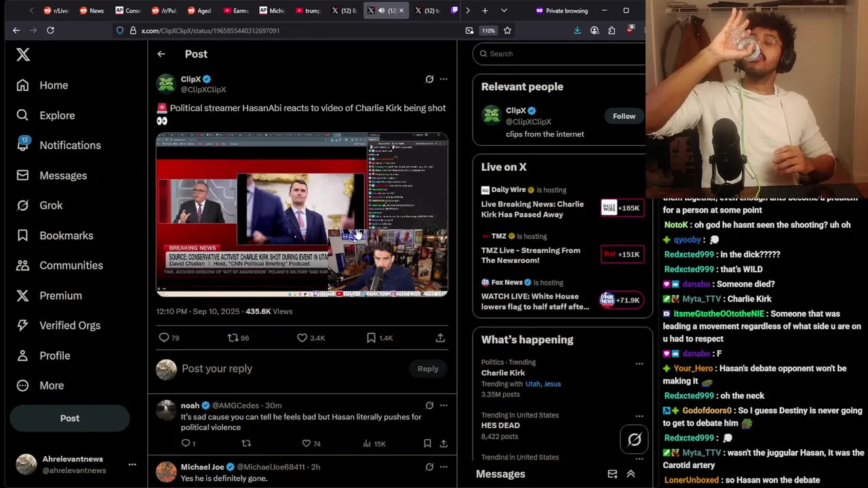
Task: Open browser downloads panel
Action: click(577, 30)
